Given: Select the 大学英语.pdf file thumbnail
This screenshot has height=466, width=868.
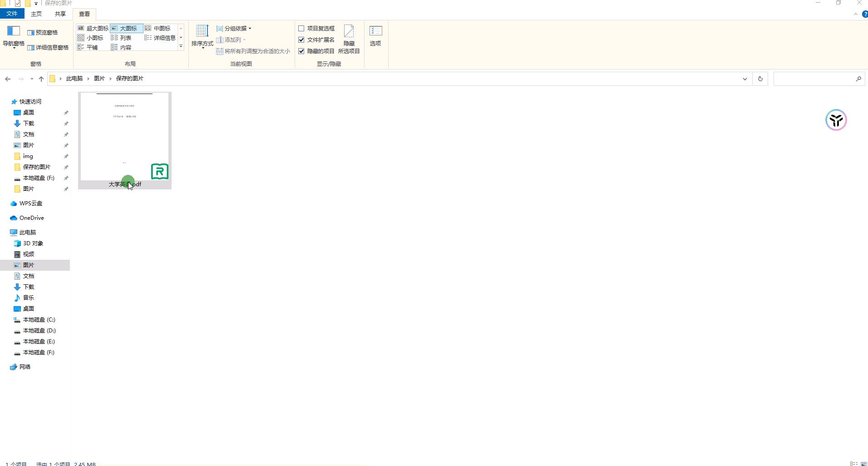Looking at the screenshot, I should (125, 140).
